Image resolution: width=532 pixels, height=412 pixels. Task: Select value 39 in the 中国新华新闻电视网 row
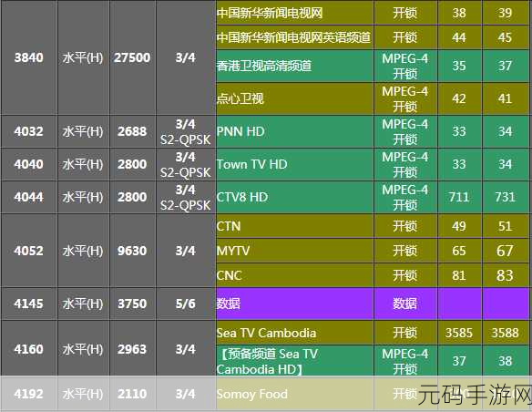[505, 13]
